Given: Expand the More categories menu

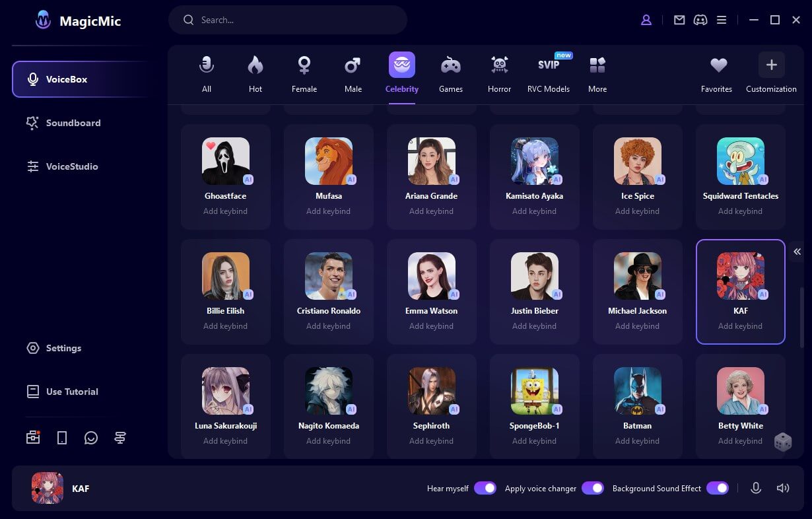Looking at the screenshot, I should coord(597,73).
